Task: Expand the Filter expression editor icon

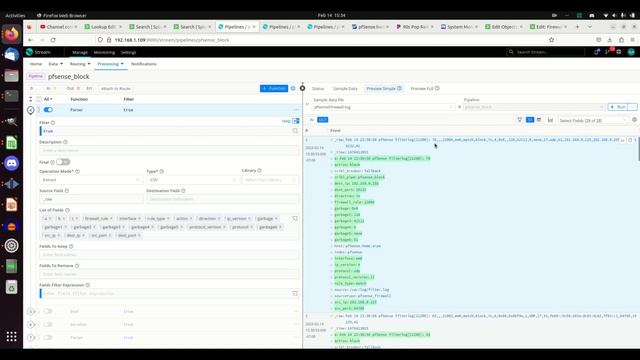Action: coord(295,131)
